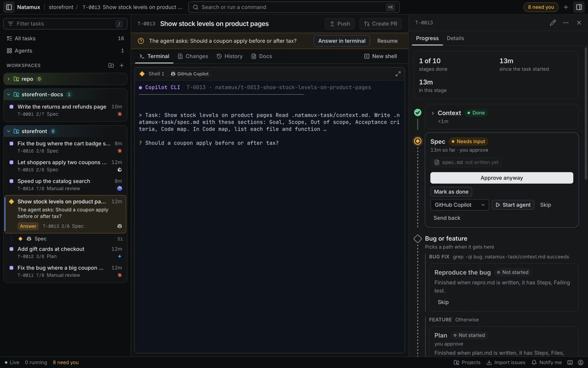
Task: Switch to the Changes tab
Action: [193, 56]
